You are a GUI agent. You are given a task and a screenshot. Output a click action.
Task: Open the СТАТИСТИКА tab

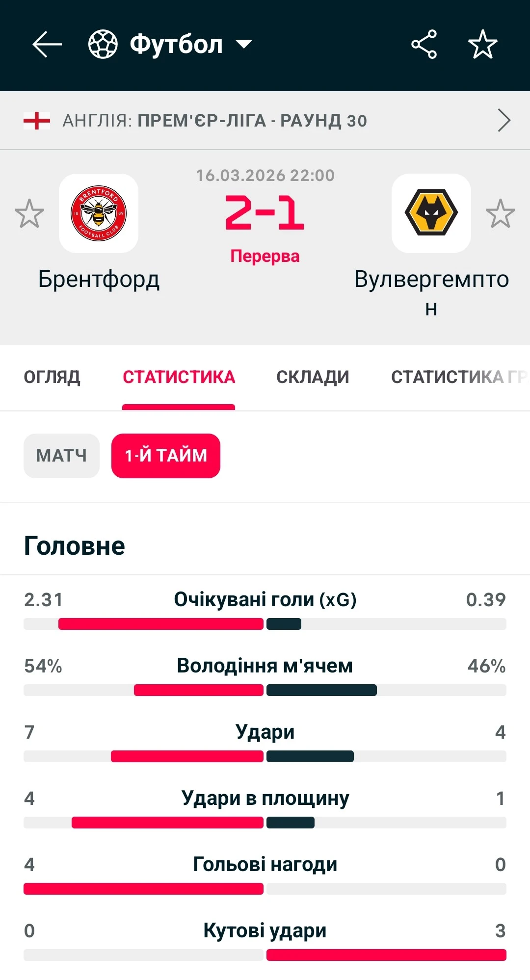point(179,377)
